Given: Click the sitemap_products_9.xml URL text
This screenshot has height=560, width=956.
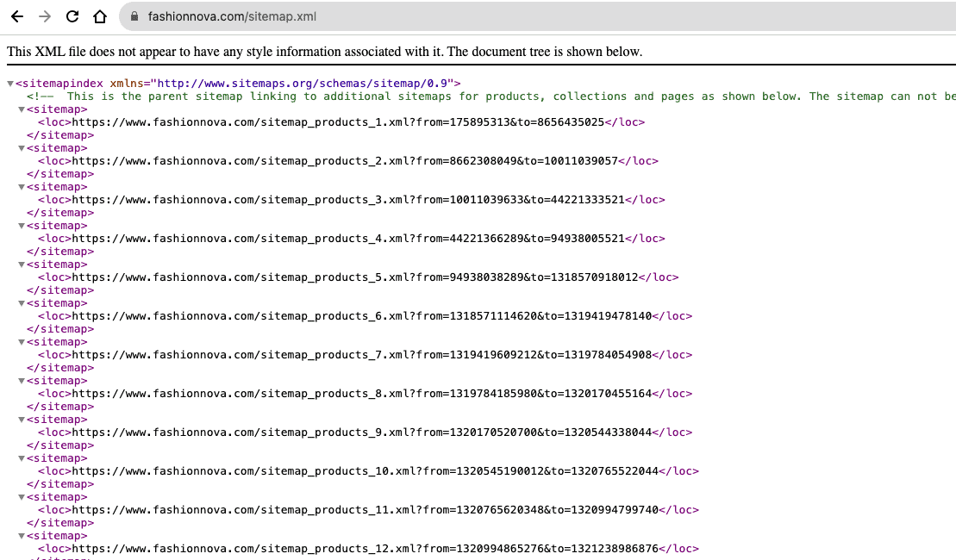Looking at the screenshot, I should coord(361,432).
